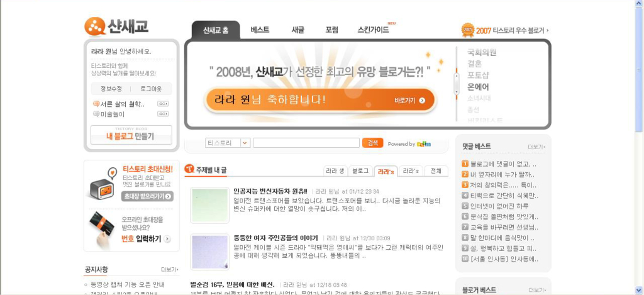Click the arrow circle on 바로가기 banner button
644x295 pixels.
tap(422, 100)
